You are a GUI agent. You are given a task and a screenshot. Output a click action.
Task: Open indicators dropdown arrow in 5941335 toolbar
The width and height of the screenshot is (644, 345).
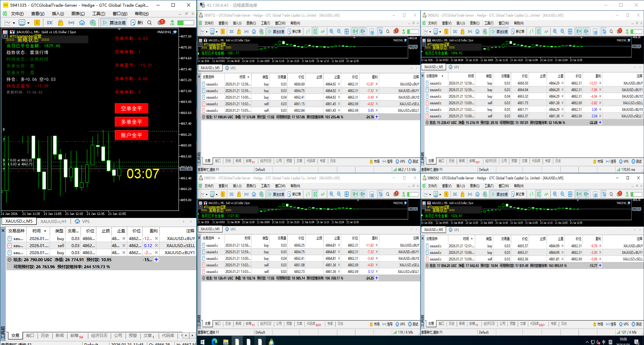28,23
